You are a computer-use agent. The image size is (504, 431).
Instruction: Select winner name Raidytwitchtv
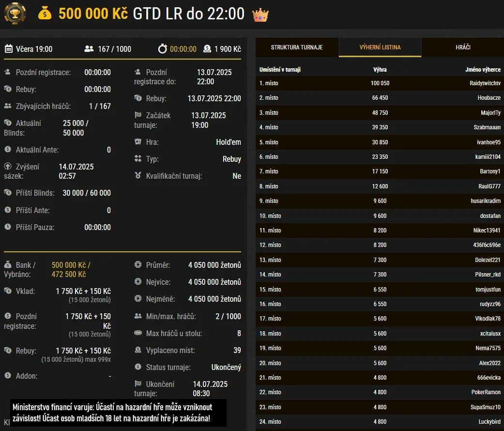tap(485, 83)
